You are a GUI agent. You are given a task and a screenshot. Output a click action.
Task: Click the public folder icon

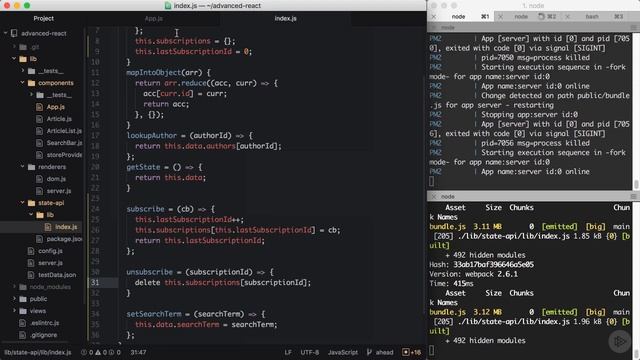23,299
